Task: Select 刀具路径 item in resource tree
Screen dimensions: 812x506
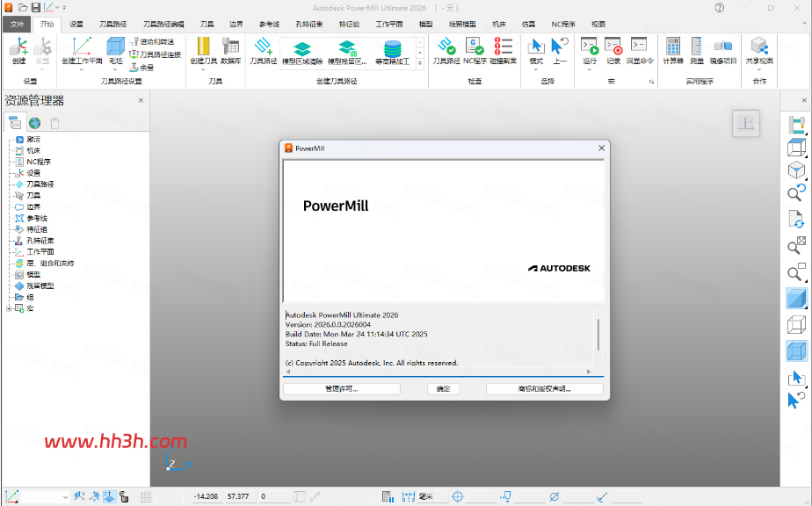Action: (x=40, y=184)
